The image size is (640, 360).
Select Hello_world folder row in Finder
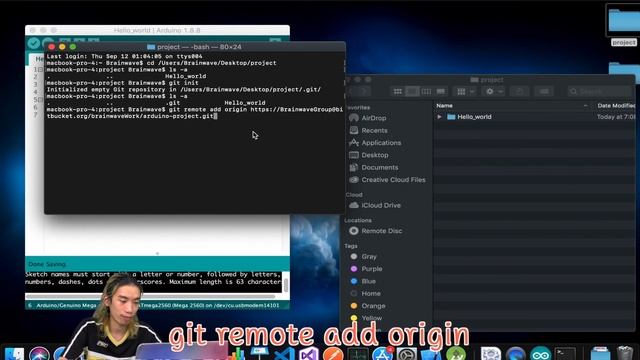point(535,117)
